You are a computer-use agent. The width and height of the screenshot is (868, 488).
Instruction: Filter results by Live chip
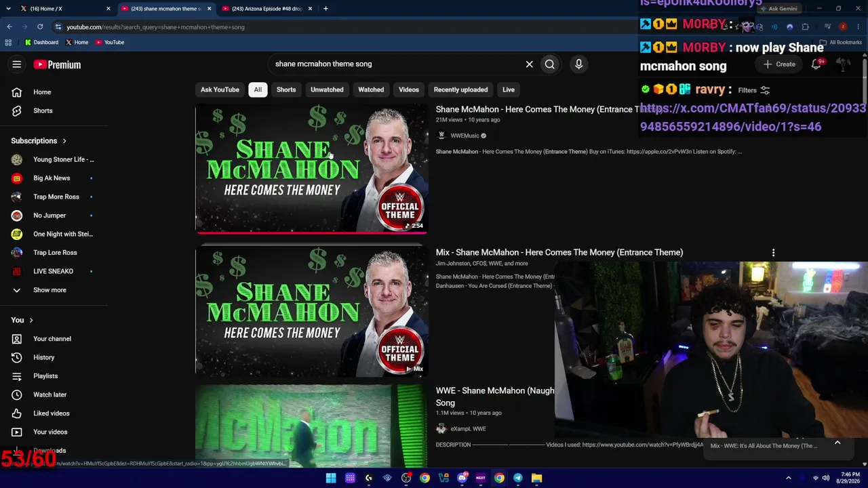pos(509,89)
